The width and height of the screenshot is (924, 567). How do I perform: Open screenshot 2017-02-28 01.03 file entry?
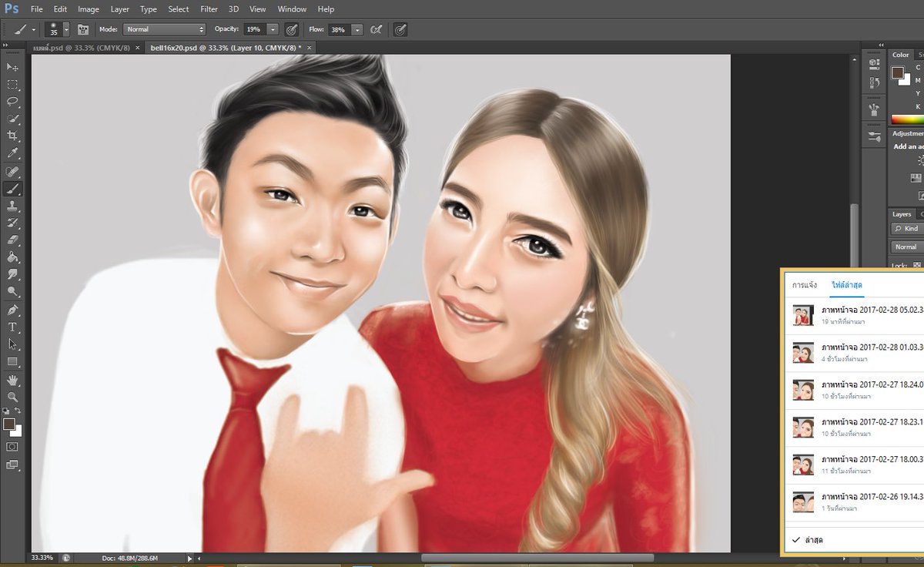[x=855, y=352]
